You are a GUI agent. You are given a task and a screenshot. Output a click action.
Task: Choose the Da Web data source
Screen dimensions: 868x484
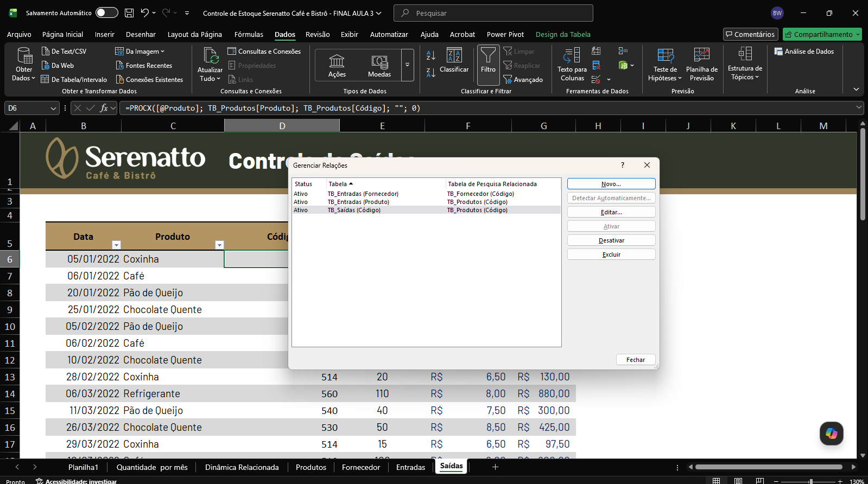58,66
